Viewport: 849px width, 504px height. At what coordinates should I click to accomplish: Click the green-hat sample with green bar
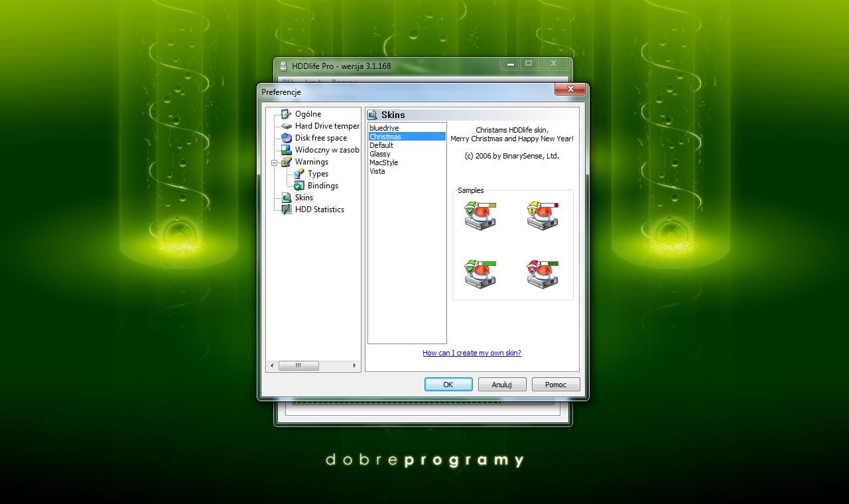pos(481,274)
